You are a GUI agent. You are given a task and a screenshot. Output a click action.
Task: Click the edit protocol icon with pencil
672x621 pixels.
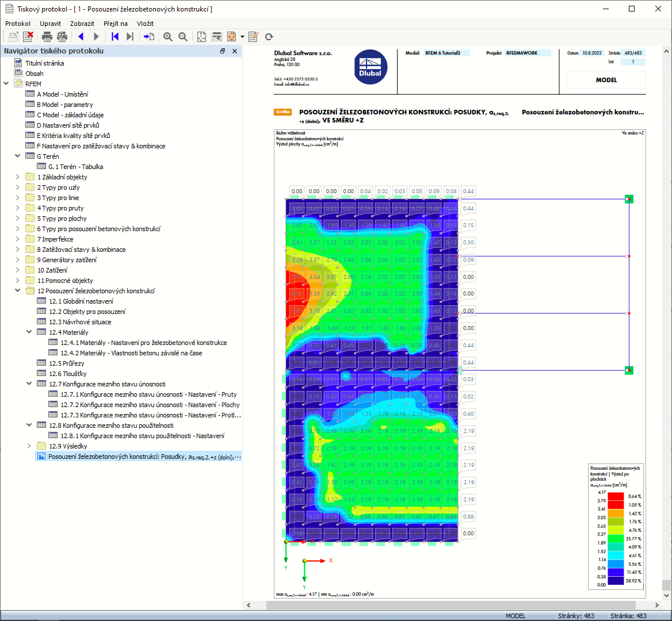[254, 37]
